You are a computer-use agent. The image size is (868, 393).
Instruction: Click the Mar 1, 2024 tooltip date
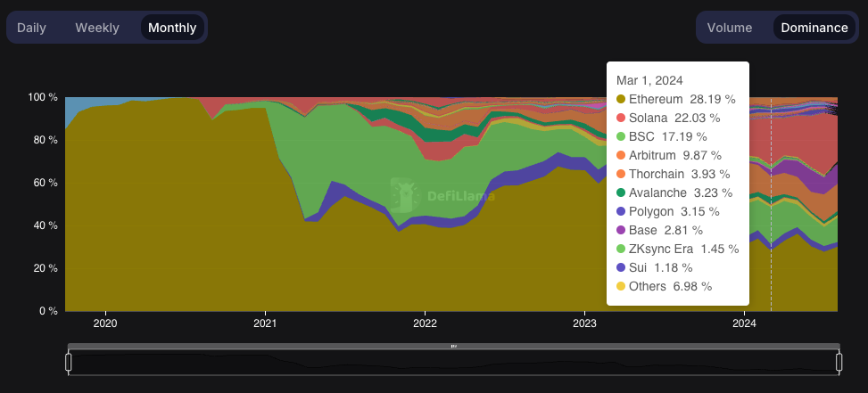649,81
